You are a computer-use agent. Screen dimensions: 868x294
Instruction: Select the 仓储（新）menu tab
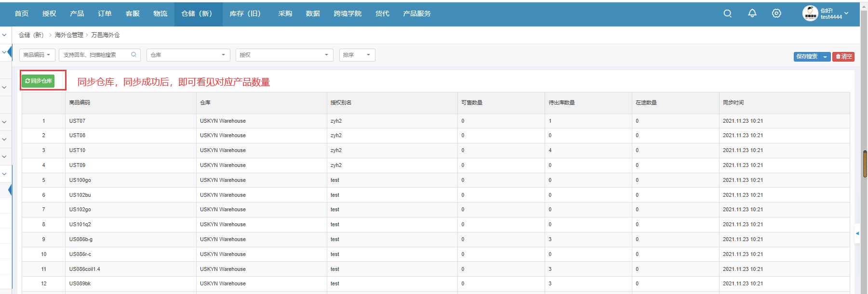[199, 13]
